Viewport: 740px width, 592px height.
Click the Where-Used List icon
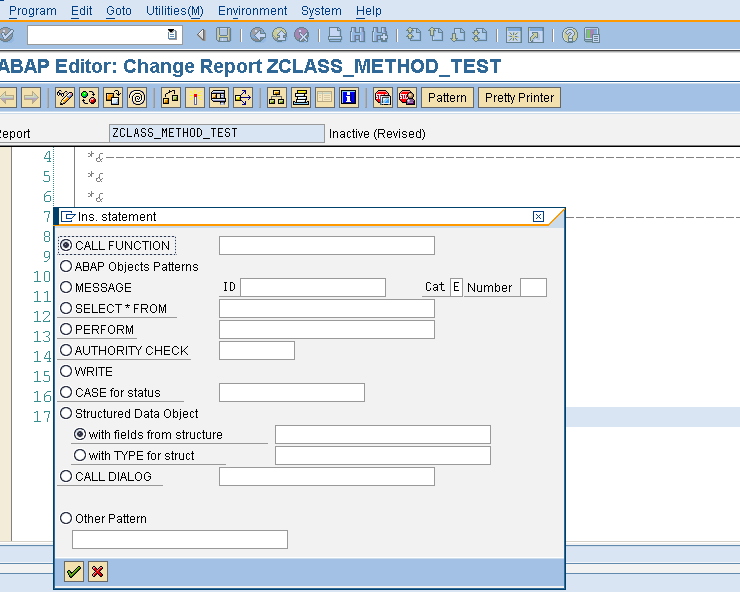pos(243,98)
